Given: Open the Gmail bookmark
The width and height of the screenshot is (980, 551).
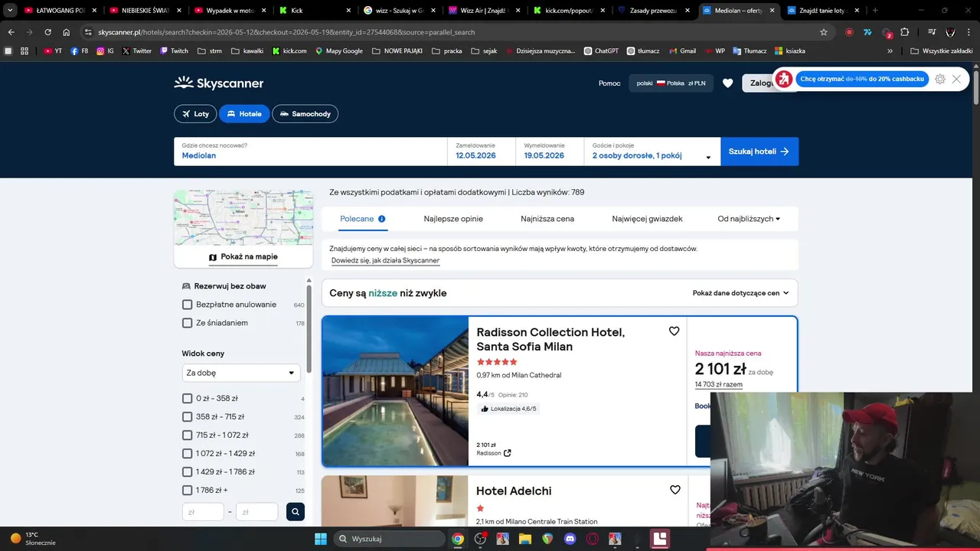Looking at the screenshot, I should [682, 51].
